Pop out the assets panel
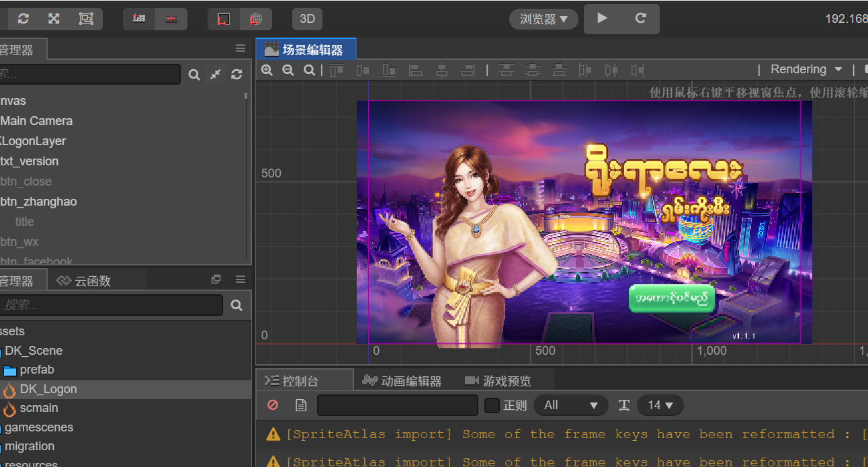 216,280
